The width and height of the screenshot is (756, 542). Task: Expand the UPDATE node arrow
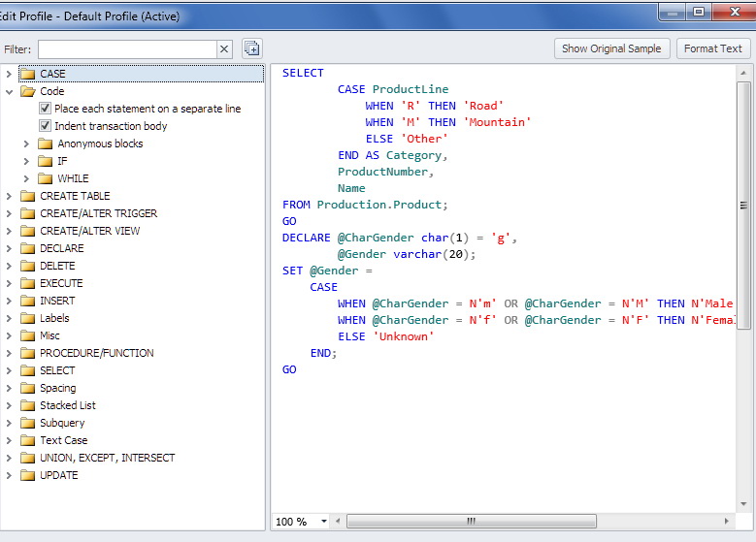[x=9, y=475]
